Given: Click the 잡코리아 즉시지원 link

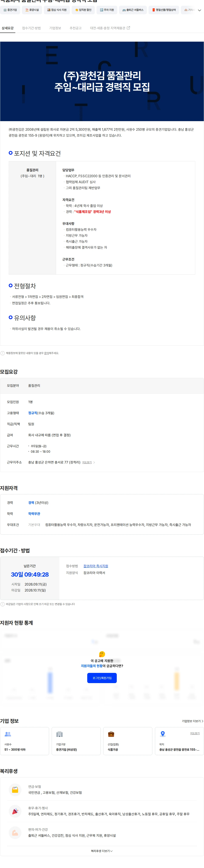Looking at the screenshot, I should pos(96,566).
